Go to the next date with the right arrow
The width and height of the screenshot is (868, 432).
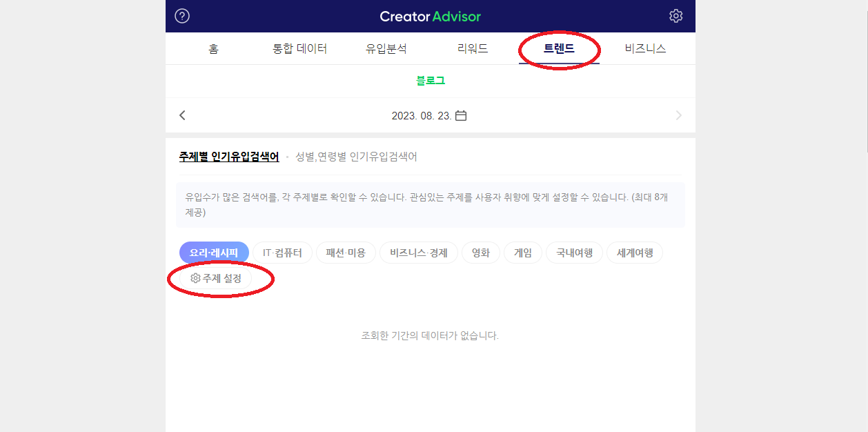679,115
